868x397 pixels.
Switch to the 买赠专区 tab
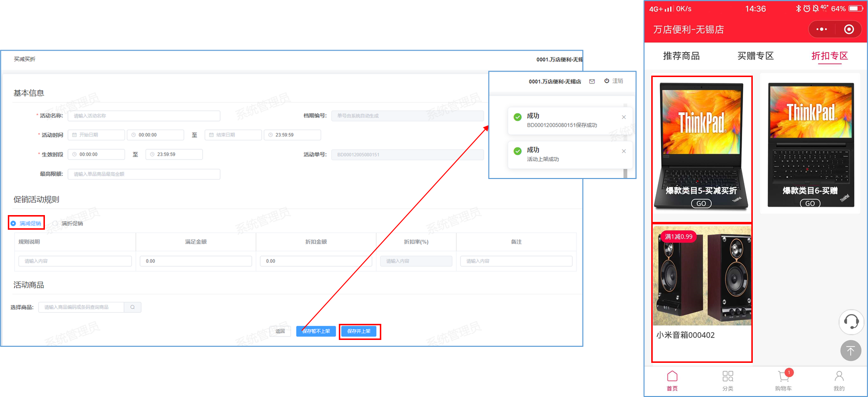[756, 56]
